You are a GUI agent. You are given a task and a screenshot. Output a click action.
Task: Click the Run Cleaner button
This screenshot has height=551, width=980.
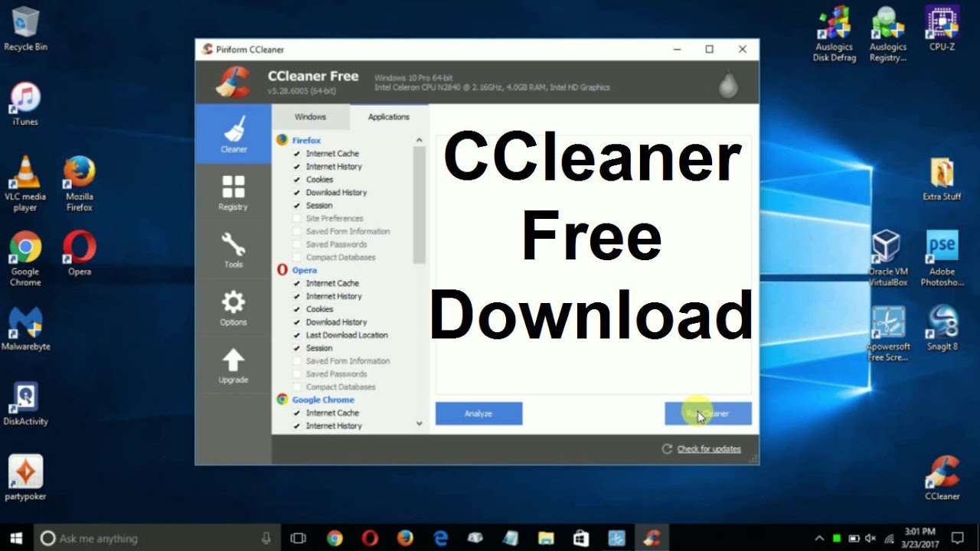point(707,414)
